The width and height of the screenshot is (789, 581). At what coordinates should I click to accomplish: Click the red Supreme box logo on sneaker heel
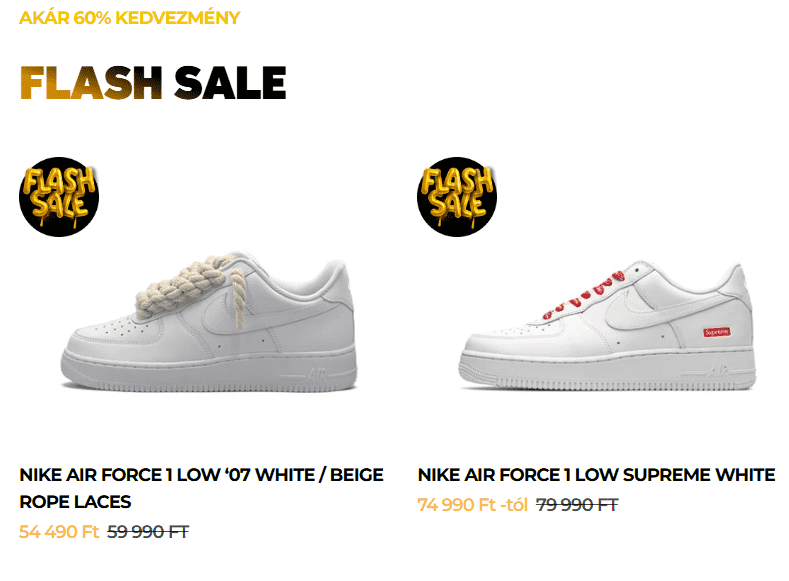717,332
